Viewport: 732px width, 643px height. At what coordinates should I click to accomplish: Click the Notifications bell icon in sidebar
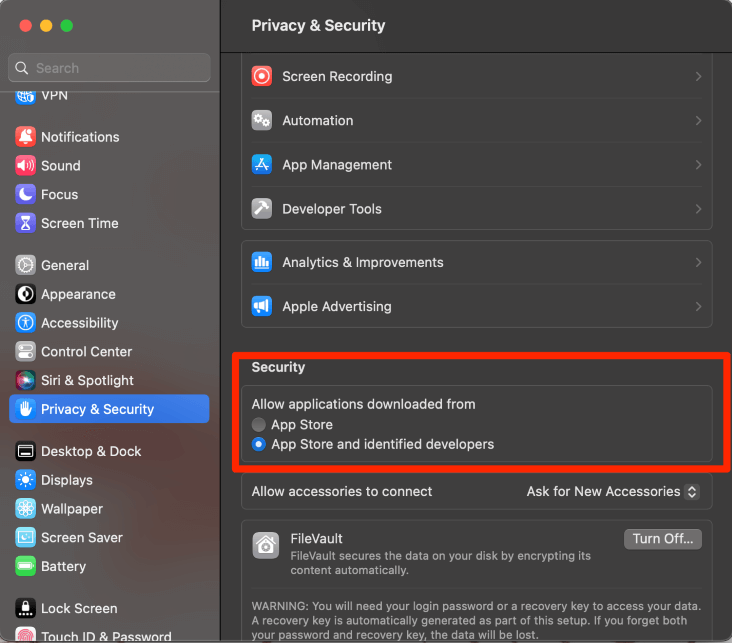click(x=25, y=137)
